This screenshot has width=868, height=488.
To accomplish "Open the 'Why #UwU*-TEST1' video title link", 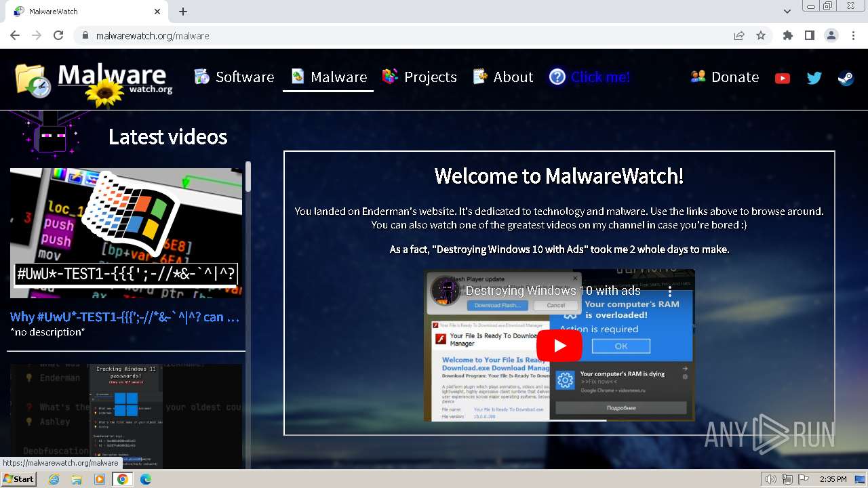I will 125,317.
